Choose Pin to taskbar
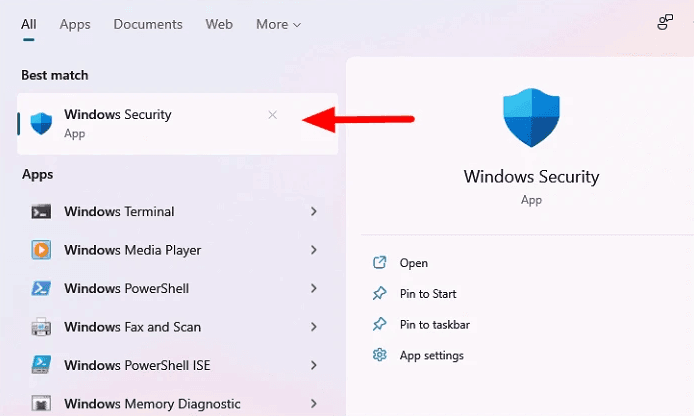 click(x=435, y=324)
